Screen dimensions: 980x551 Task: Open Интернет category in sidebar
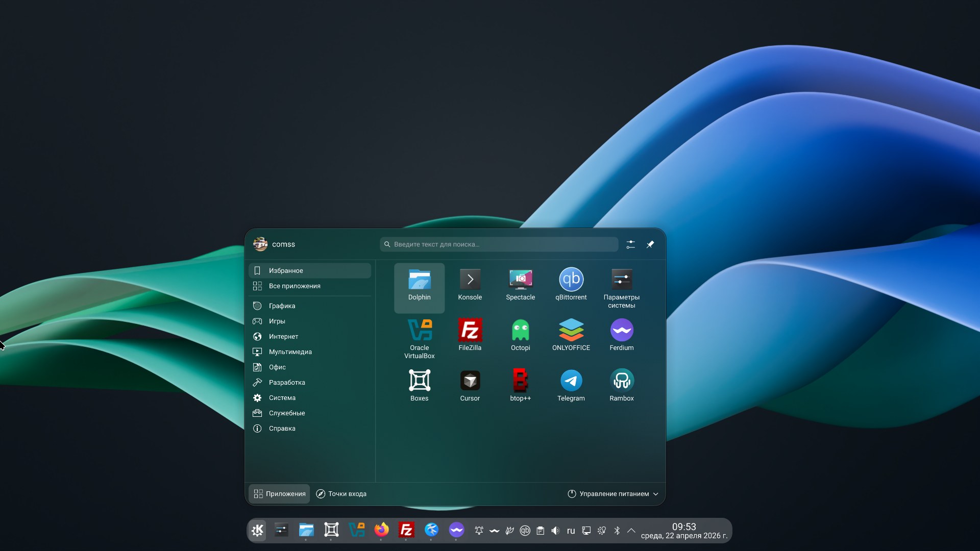pyautogui.click(x=283, y=337)
